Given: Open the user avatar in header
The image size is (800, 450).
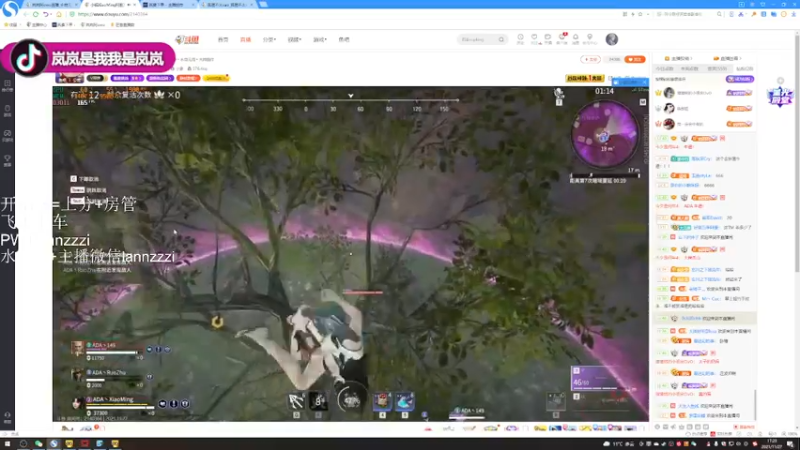Looking at the screenshot, I should coord(612,39).
